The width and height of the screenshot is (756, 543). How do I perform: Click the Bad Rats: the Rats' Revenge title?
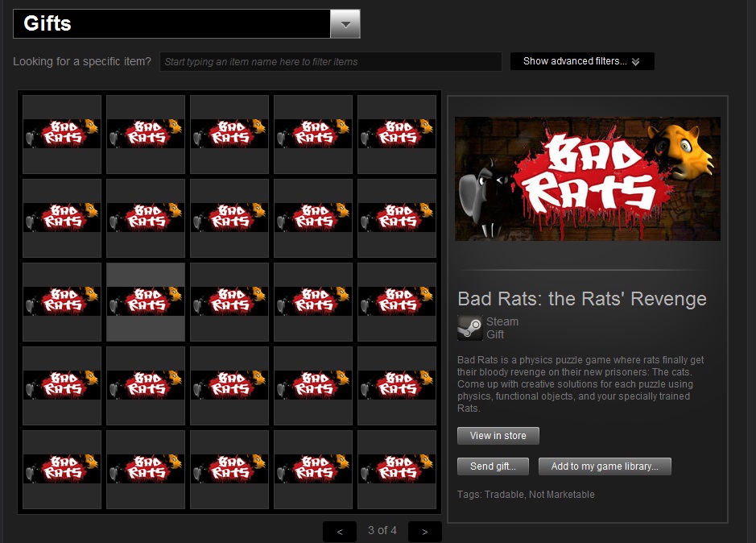[582, 299]
